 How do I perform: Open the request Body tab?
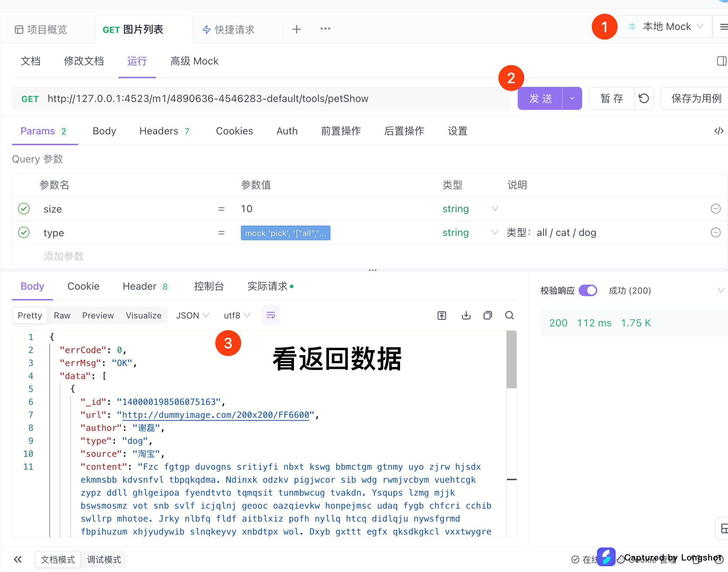point(104,131)
